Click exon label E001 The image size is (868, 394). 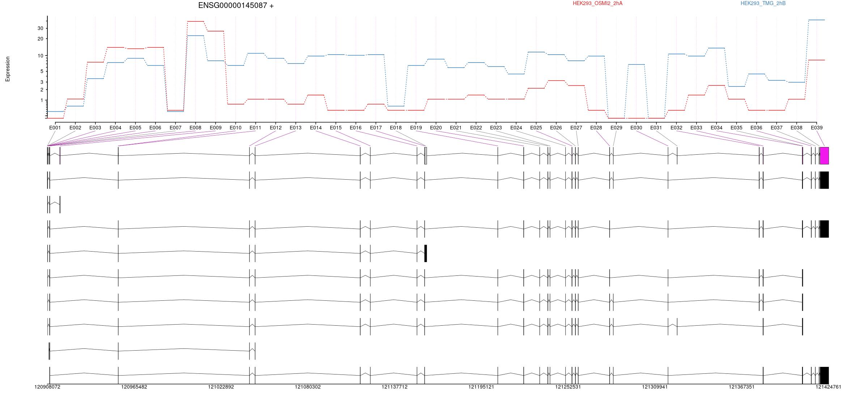tap(55, 128)
